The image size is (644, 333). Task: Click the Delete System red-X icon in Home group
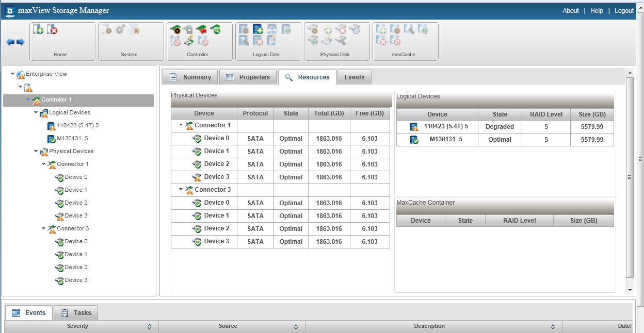point(52,30)
